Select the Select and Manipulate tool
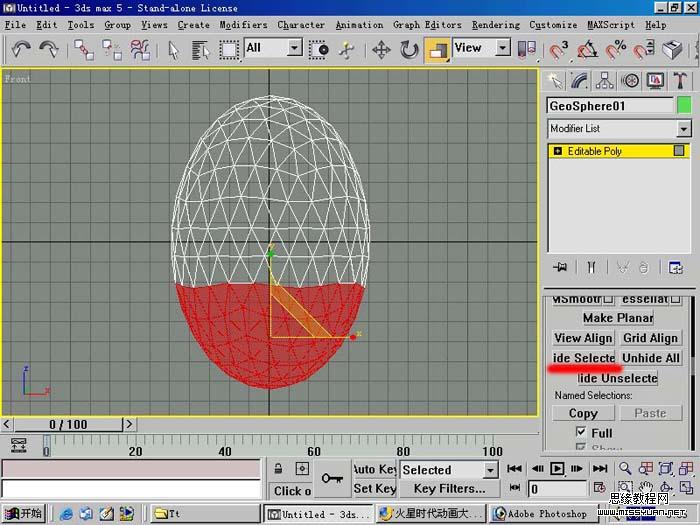The width and height of the screenshot is (700, 525). (x=346, y=50)
